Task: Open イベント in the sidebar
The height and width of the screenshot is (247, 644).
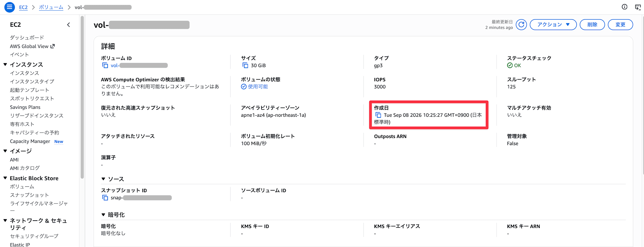Action: point(19,54)
